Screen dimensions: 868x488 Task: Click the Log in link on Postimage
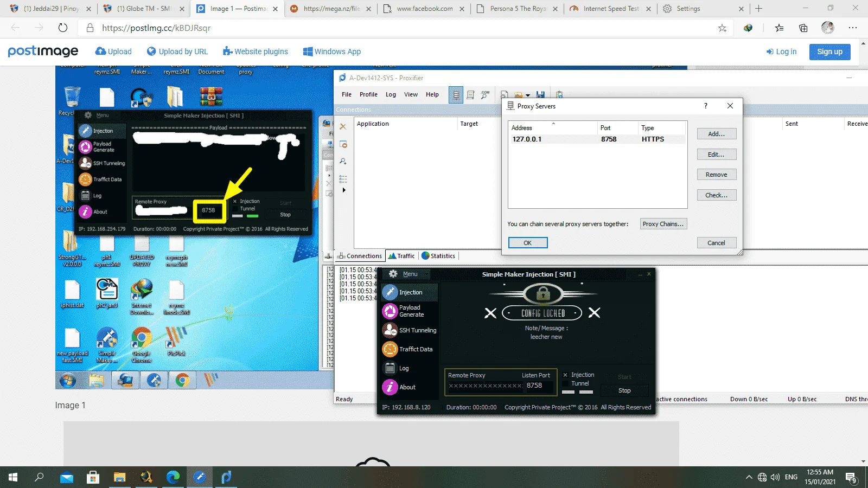click(781, 52)
